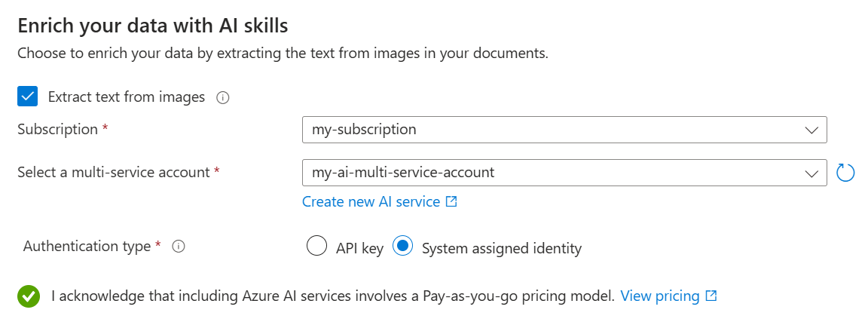
Task: Select the API key radio button
Action: tap(317, 247)
